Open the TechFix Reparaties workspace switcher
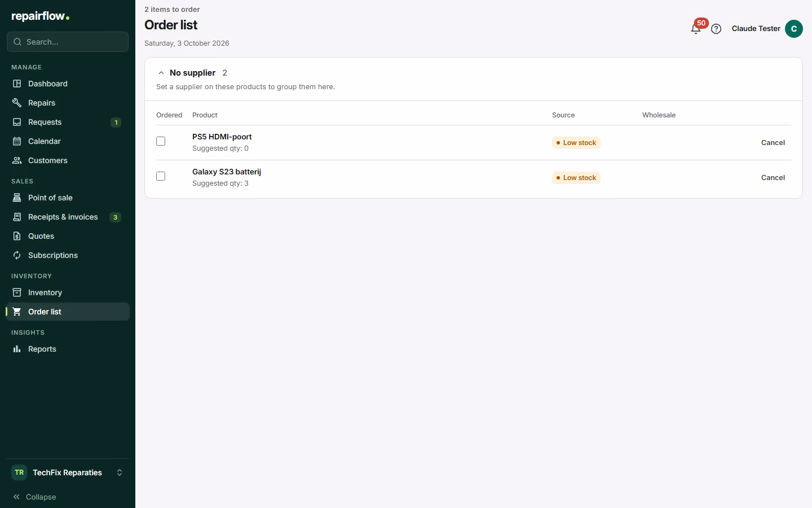 (68, 472)
